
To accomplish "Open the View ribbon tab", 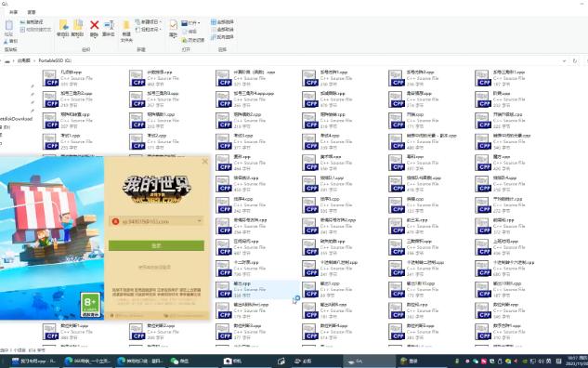I will click(32, 12).
